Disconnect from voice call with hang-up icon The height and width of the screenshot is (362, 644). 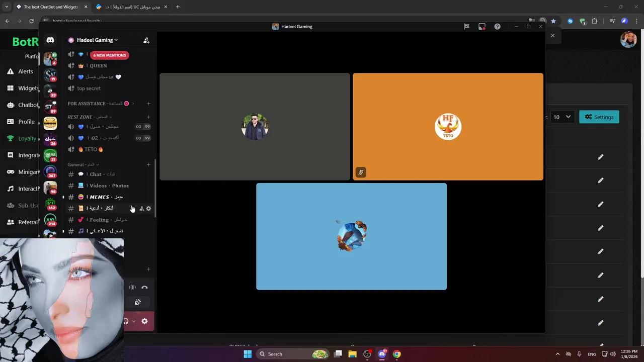coord(144,287)
